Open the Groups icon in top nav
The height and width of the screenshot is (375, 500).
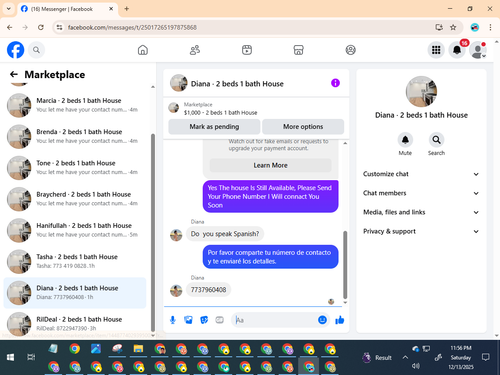click(x=350, y=50)
